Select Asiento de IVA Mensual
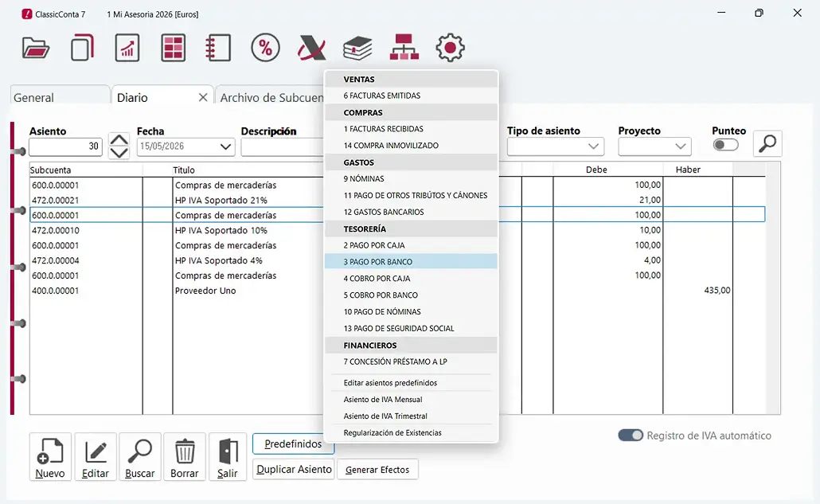Image resolution: width=820 pixels, height=504 pixels. [x=411, y=400]
